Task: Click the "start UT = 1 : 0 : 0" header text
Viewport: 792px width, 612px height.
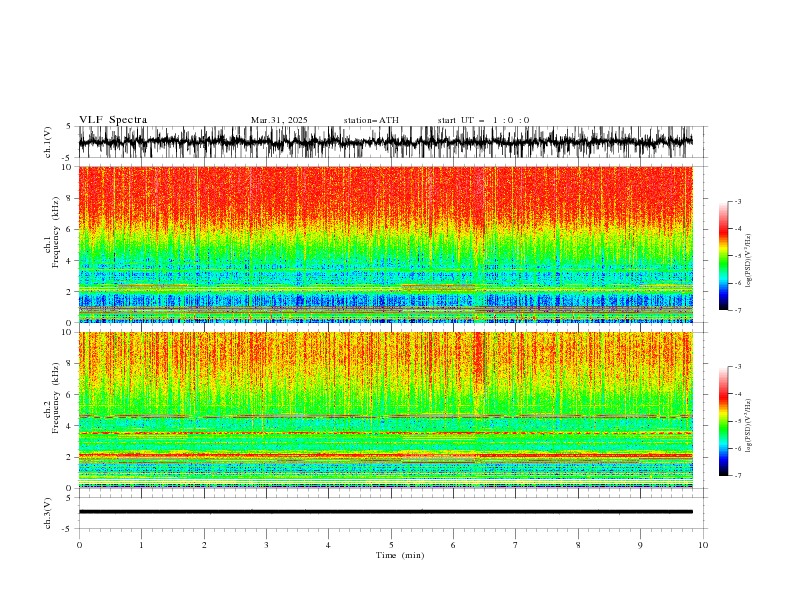Action: tap(483, 120)
